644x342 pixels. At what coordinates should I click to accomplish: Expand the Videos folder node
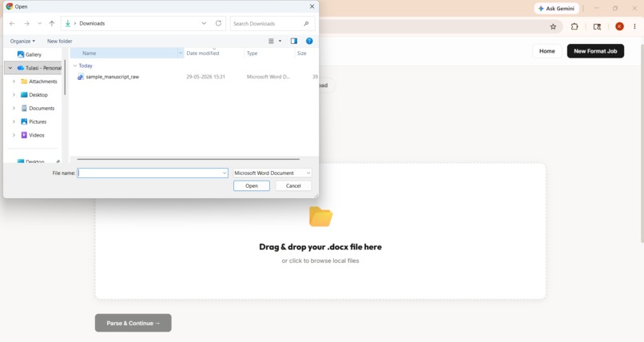pos(14,135)
